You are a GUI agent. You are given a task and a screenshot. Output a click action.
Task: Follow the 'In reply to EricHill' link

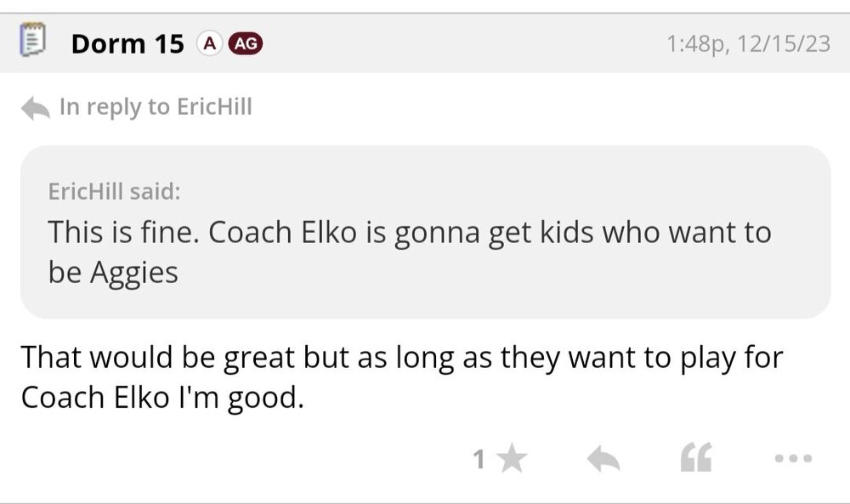click(156, 108)
